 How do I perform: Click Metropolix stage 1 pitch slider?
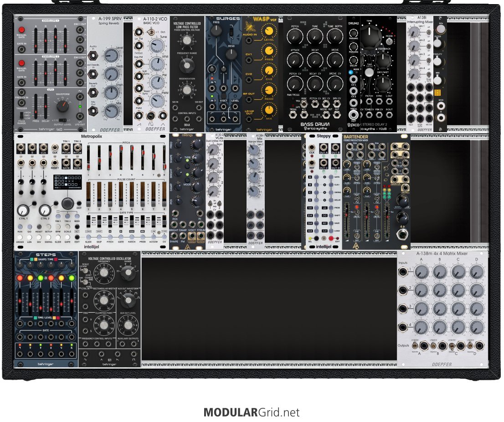coord(88,159)
